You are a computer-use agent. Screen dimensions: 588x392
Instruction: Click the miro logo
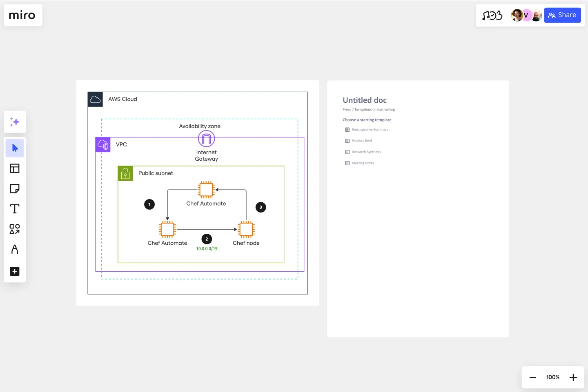[x=22, y=16]
